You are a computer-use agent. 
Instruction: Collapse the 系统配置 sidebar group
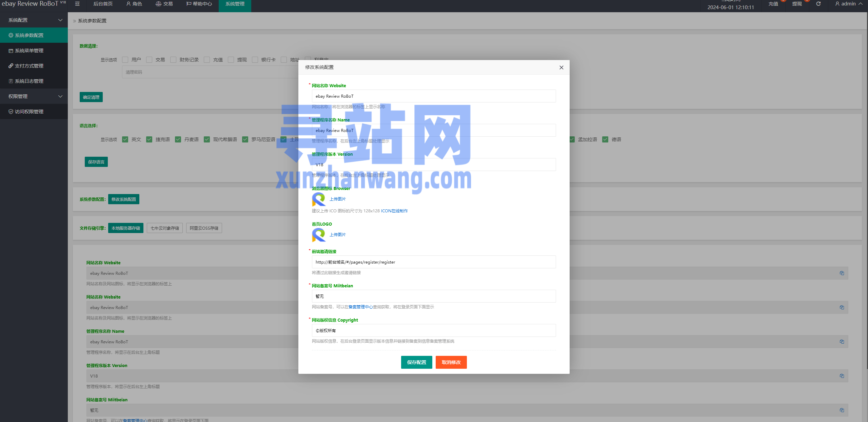pyautogui.click(x=34, y=20)
